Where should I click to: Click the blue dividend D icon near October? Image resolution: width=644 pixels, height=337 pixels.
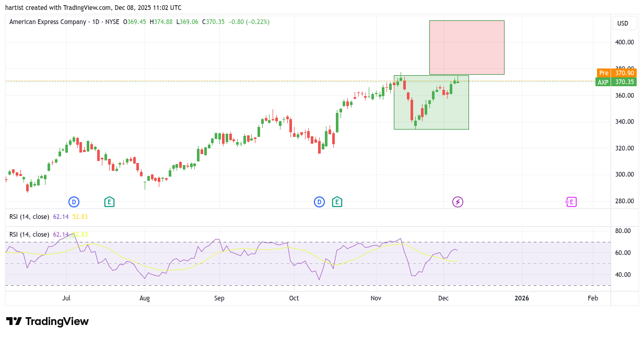(x=319, y=202)
